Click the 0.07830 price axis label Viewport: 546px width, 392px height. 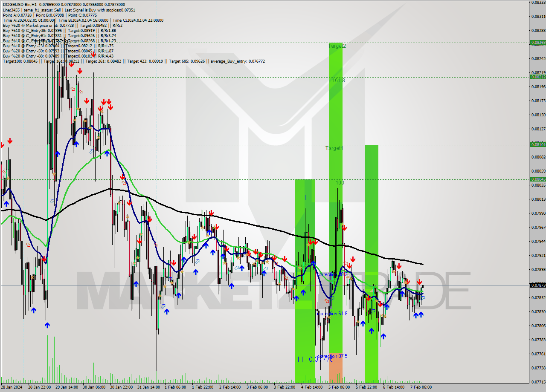[538, 311]
